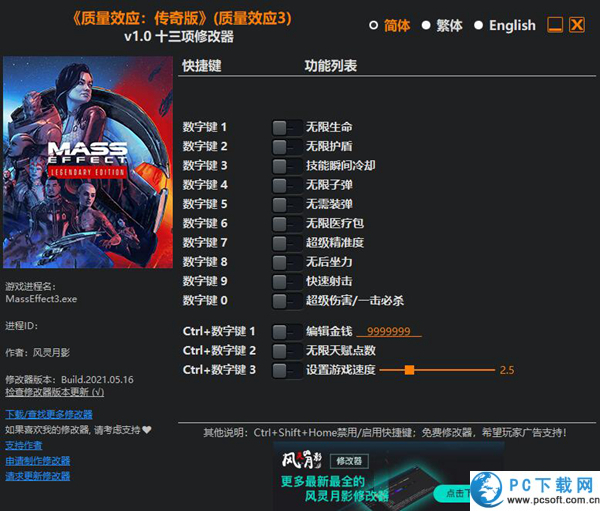The width and height of the screenshot is (600, 511).
Task: Click the game speed value 2.5
Action: coord(507,370)
